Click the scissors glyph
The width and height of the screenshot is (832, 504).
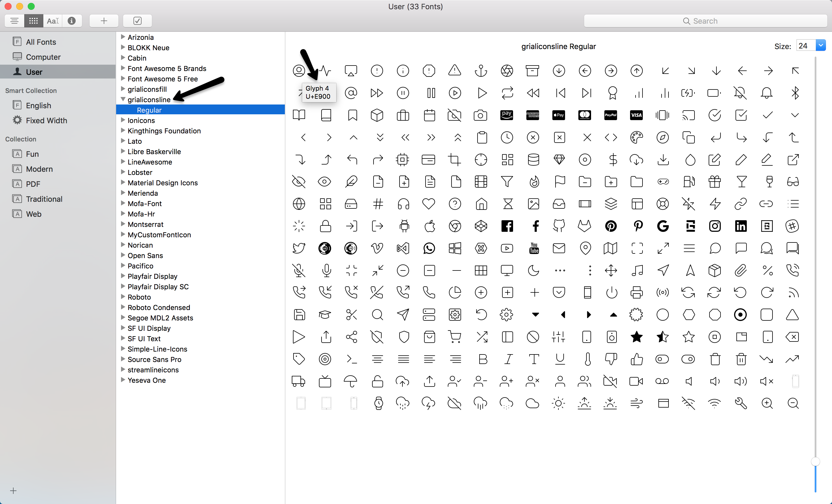click(352, 315)
